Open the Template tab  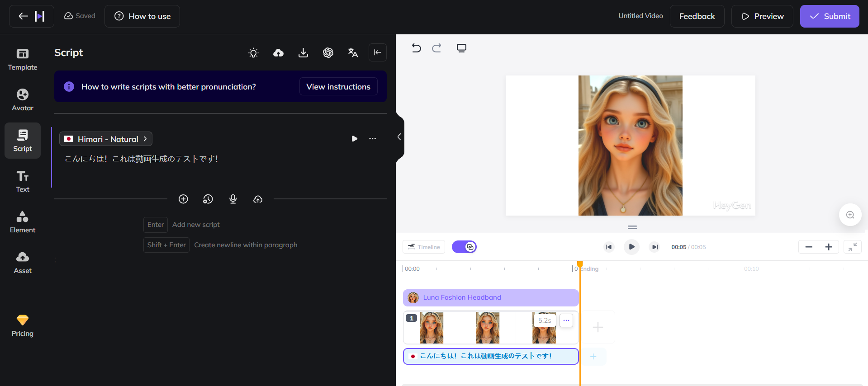(x=23, y=59)
